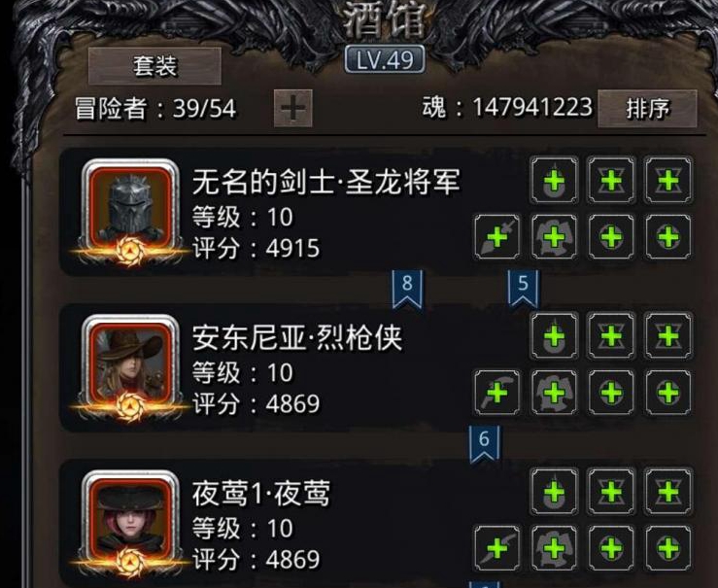Viewport: 718px width, 588px height.
Task: Equip armor slot for 安东尼亚
Action: pyautogui.click(x=555, y=393)
